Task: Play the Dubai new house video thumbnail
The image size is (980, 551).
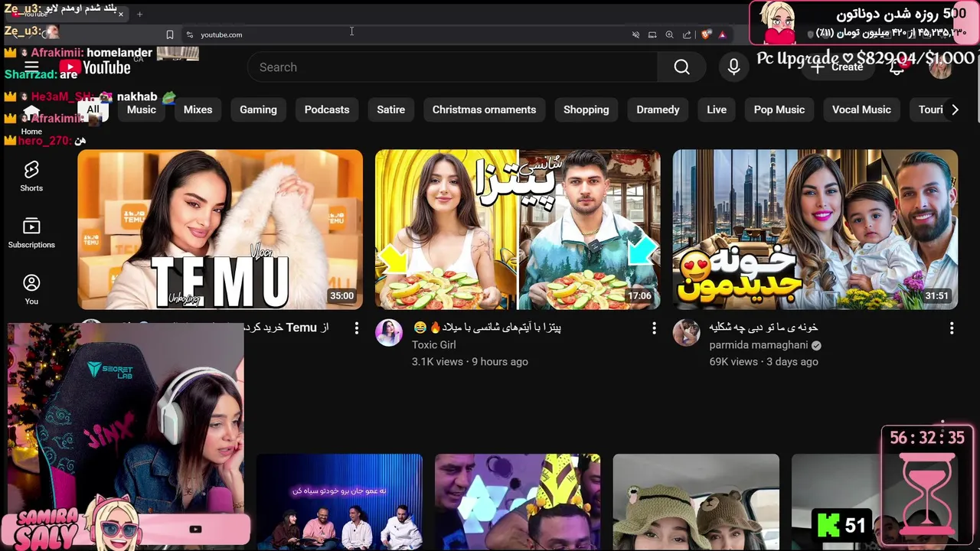Action: click(x=815, y=230)
